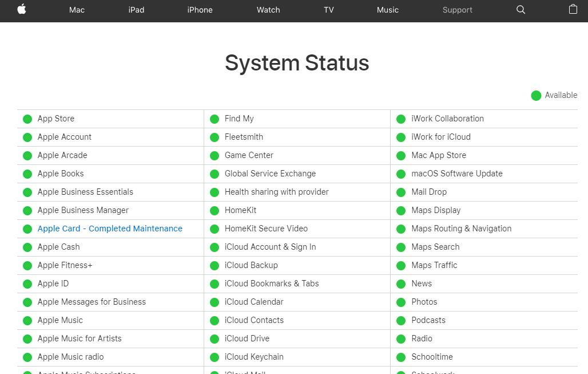
Task: Click the Apple logo icon
Action: (22, 9)
